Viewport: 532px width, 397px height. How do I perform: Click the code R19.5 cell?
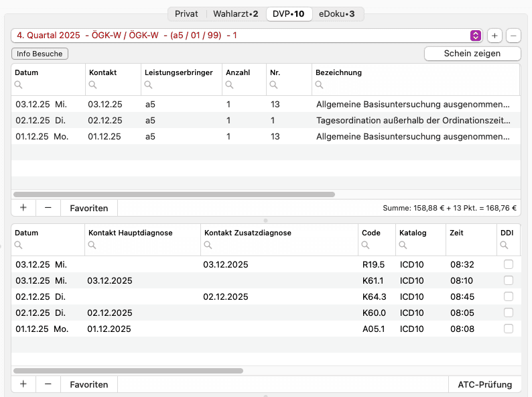(x=374, y=264)
